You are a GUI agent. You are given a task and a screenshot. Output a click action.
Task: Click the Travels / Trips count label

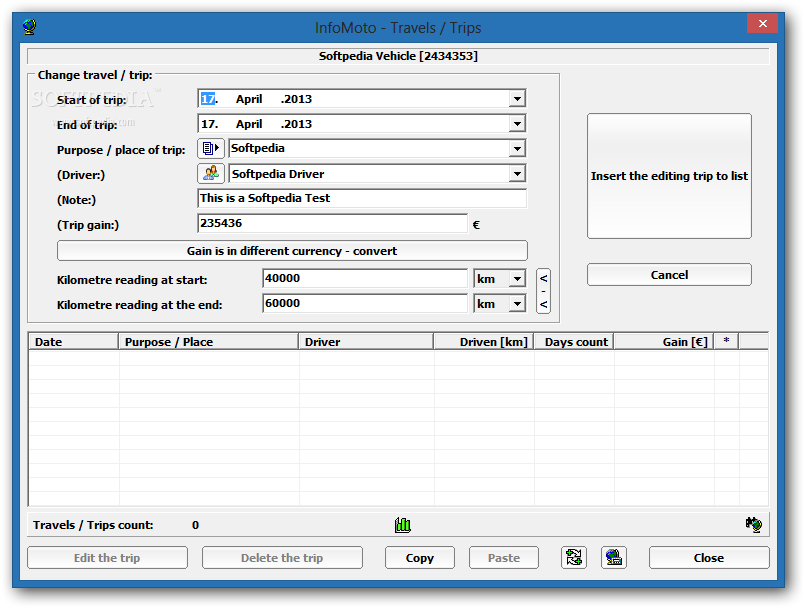click(x=93, y=525)
